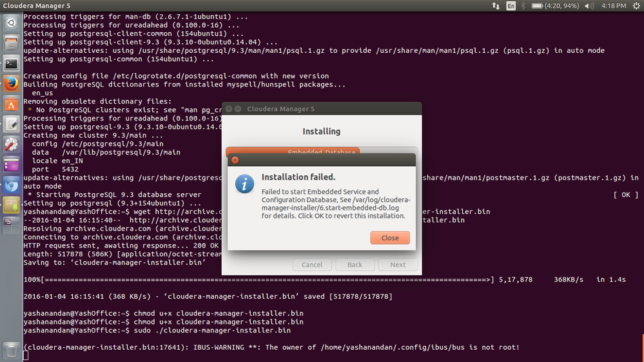Open the network connections indicator
The image size is (644, 362).
[x=496, y=6]
